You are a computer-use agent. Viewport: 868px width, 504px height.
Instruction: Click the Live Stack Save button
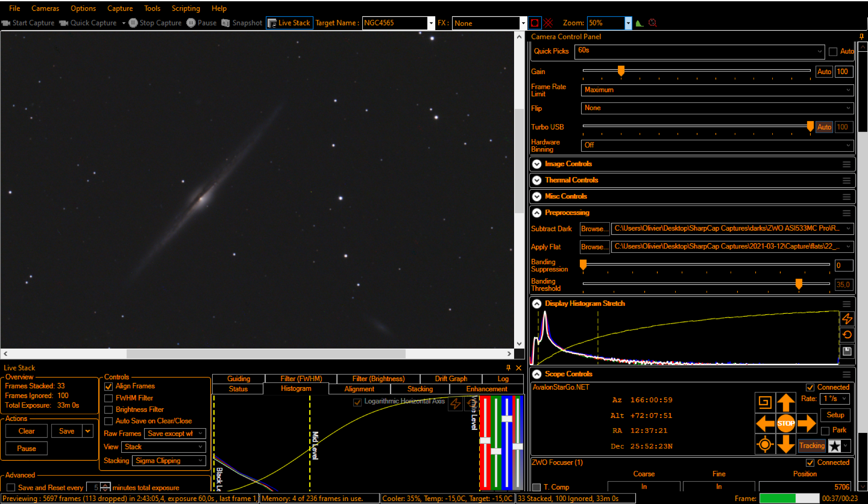click(67, 431)
